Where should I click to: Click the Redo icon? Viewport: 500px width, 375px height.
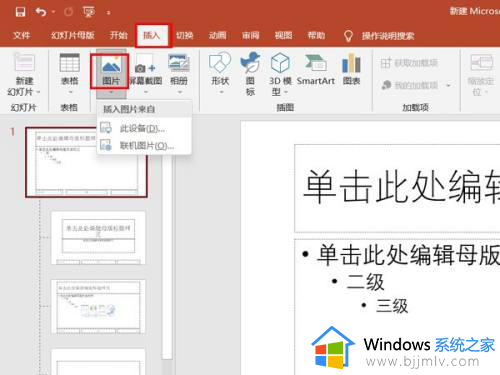pyautogui.click(x=68, y=12)
